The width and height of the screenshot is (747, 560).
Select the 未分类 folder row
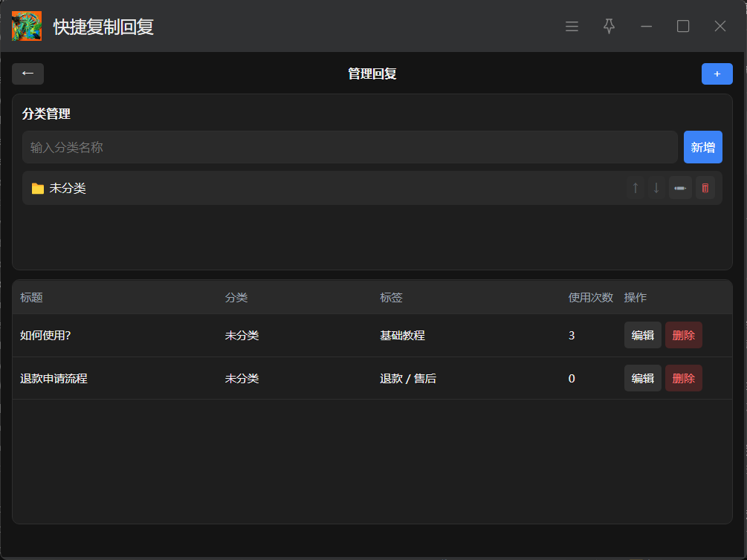(68, 189)
